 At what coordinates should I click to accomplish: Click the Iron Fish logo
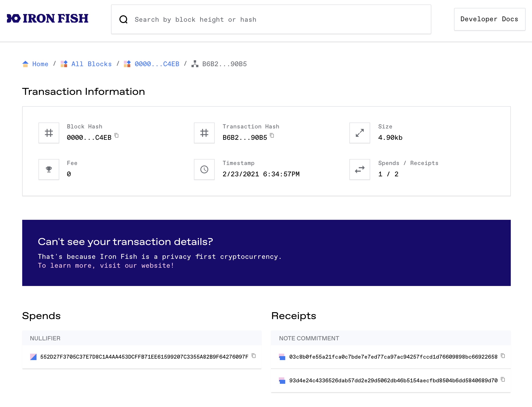tap(47, 19)
